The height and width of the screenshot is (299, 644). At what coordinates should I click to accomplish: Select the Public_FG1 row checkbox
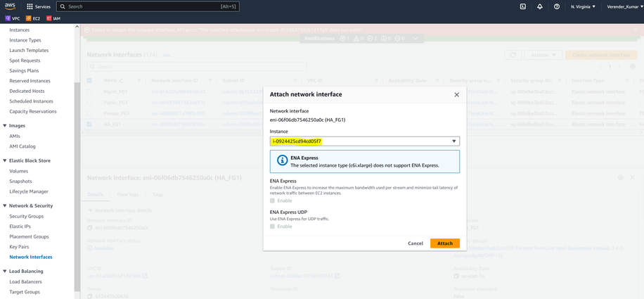coord(89,102)
